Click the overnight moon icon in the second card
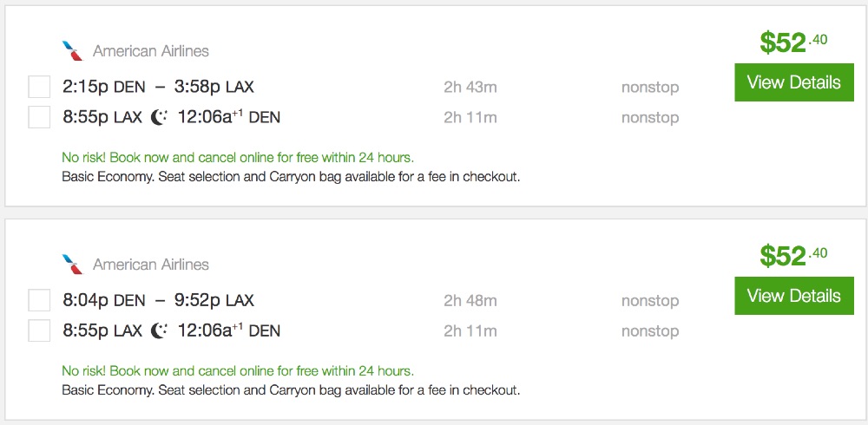Image resolution: width=868 pixels, height=425 pixels. 159,330
